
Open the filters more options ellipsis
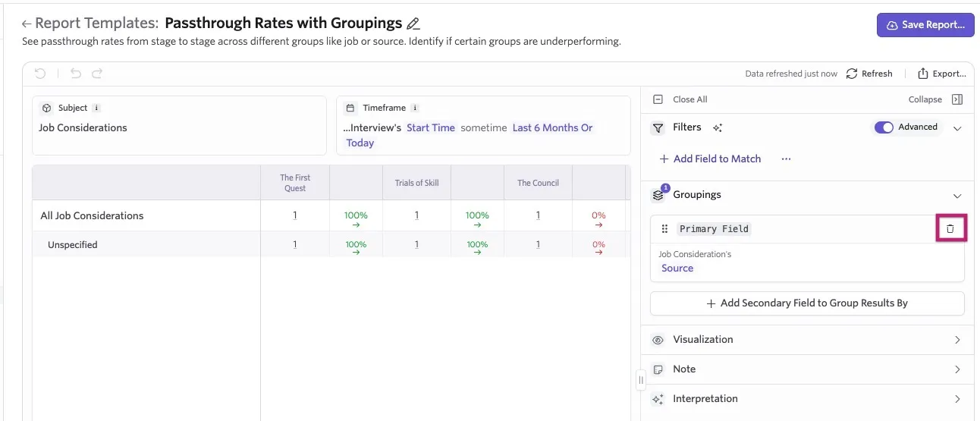(x=786, y=159)
